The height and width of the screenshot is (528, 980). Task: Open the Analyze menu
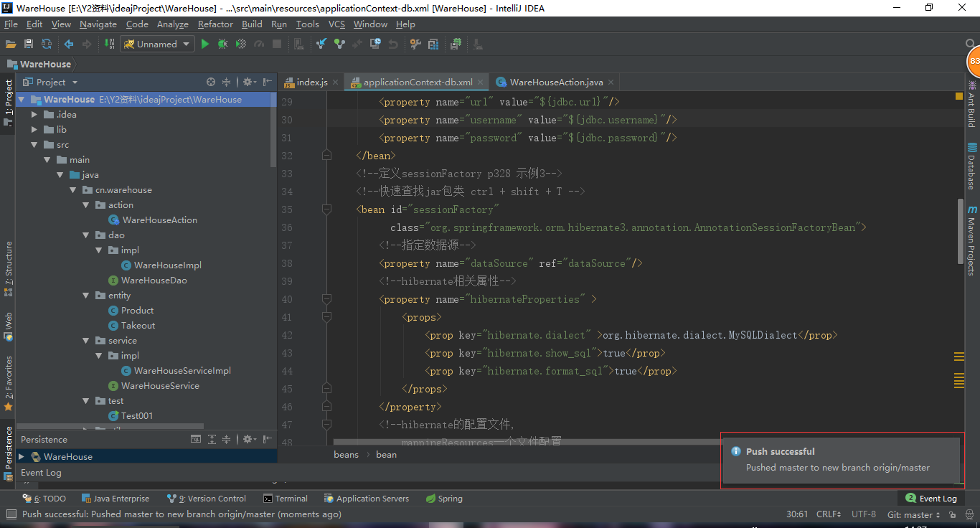[172, 24]
